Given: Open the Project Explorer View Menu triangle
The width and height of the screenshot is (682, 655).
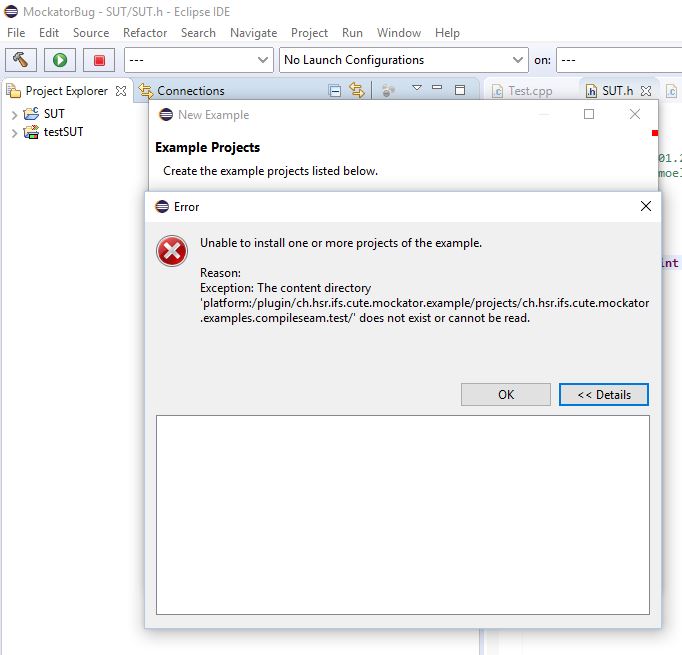Looking at the screenshot, I should tap(417, 88).
